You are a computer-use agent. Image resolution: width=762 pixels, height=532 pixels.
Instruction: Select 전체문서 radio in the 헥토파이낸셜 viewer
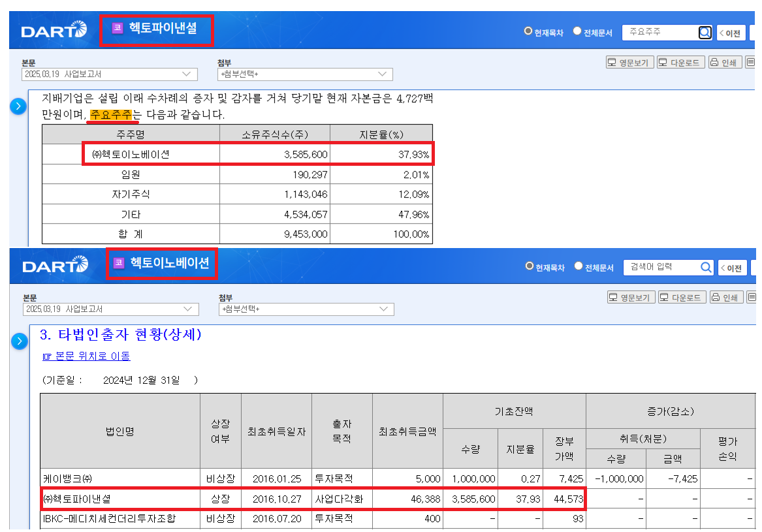click(577, 31)
